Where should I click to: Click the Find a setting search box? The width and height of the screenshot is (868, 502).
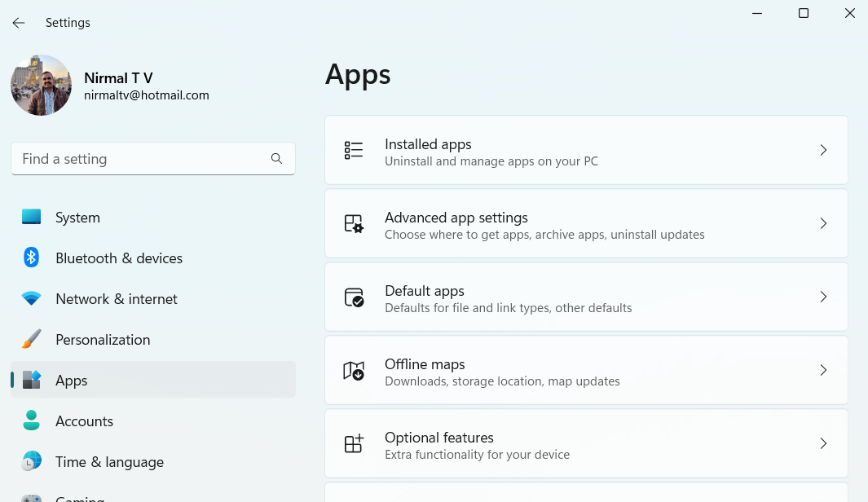coord(153,159)
